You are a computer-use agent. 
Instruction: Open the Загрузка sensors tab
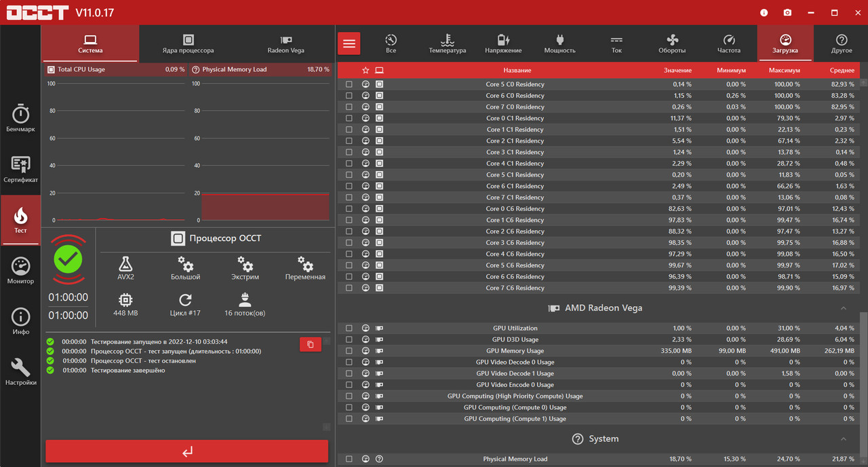785,43
